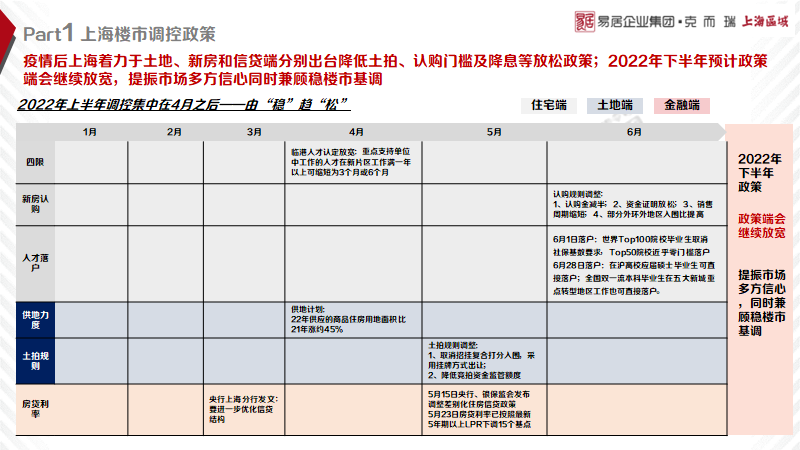This screenshot has width=800, height=450.
Task: Click the 6月1日落户 policy text
Action: tap(631, 245)
